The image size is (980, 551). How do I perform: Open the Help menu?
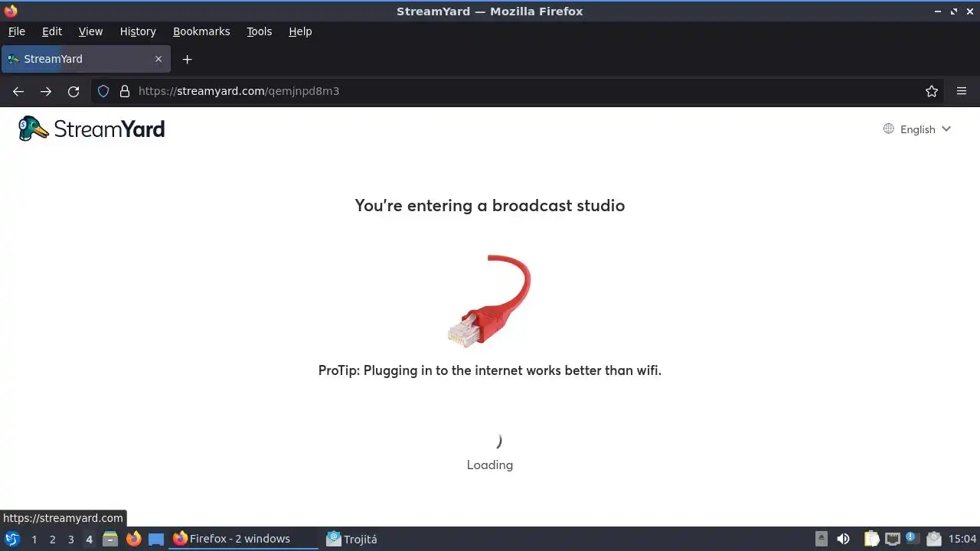[x=300, y=31]
